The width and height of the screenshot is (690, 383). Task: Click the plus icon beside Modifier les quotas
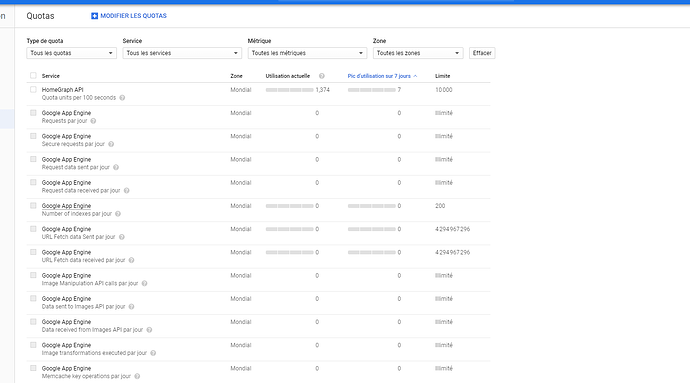[x=94, y=16]
